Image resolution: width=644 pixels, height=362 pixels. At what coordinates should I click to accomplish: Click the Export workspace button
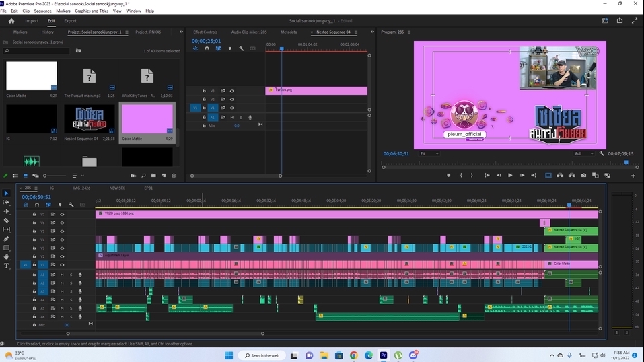click(x=70, y=21)
